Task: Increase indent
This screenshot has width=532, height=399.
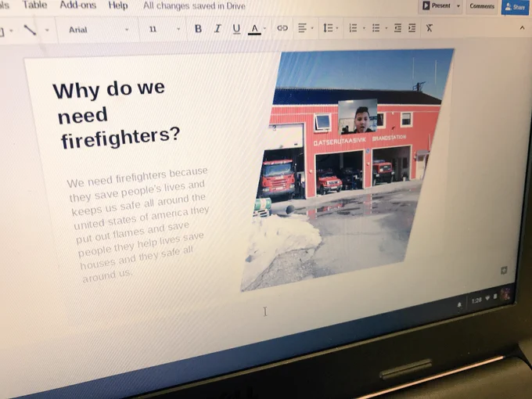Action: click(x=412, y=28)
